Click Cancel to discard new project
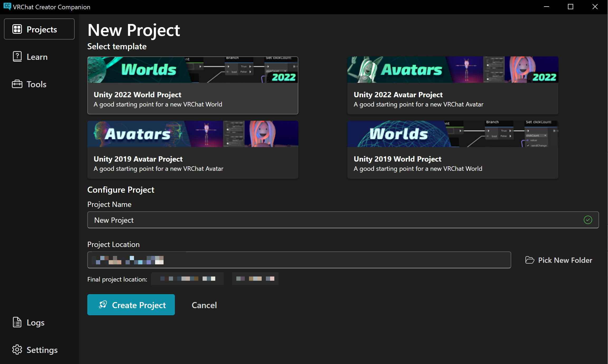This screenshot has height=364, width=608. tap(204, 305)
